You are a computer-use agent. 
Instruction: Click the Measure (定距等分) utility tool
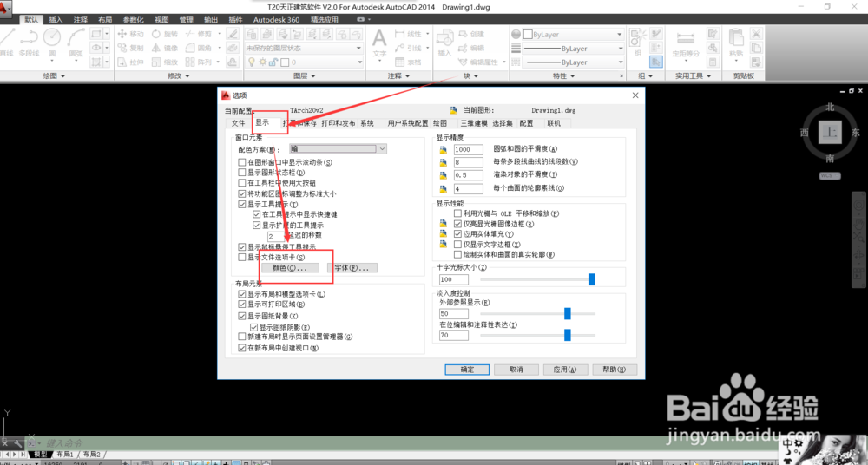pyautogui.click(x=686, y=43)
